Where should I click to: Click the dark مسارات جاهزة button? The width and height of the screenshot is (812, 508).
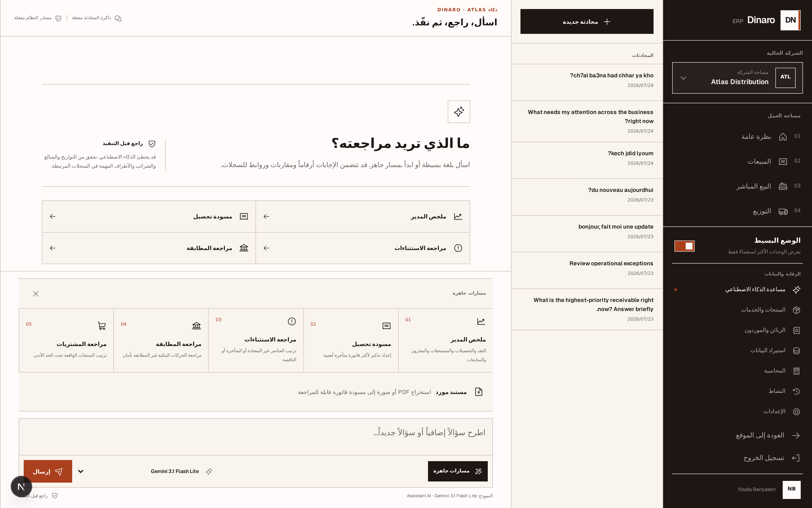pyautogui.click(x=458, y=471)
